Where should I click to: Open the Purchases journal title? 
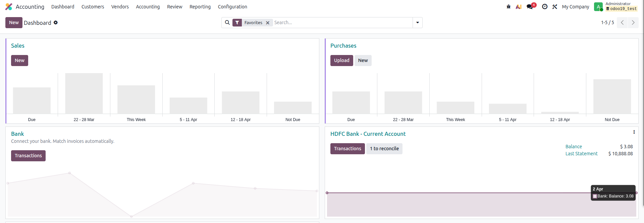pyautogui.click(x=343, y=46)
